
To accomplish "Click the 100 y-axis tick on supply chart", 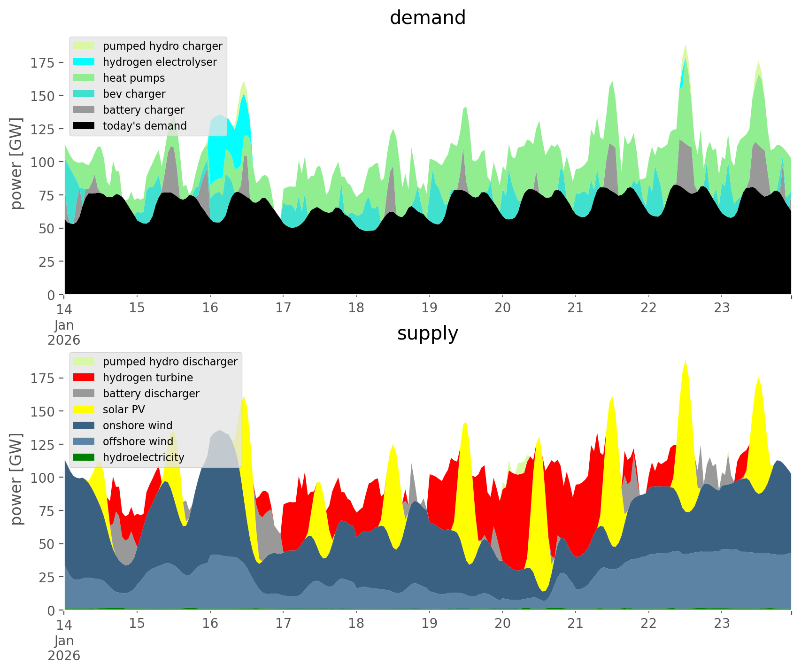I will (43, 478).
